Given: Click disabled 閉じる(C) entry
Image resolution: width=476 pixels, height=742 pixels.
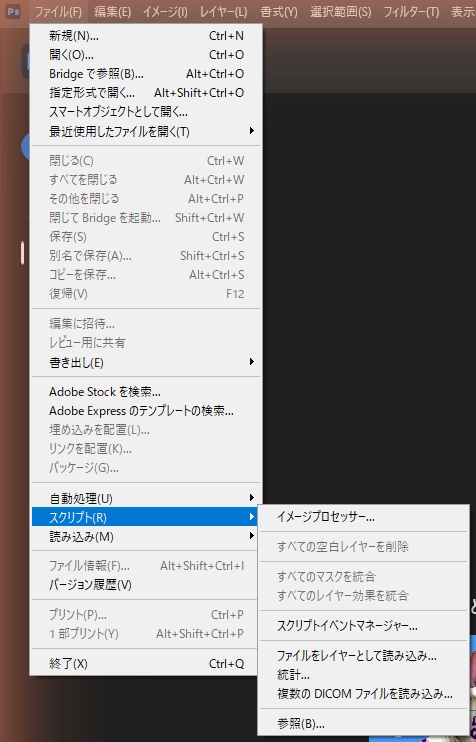Looking at the screenshot, I should pyautogui.click(x=146, y=161).
